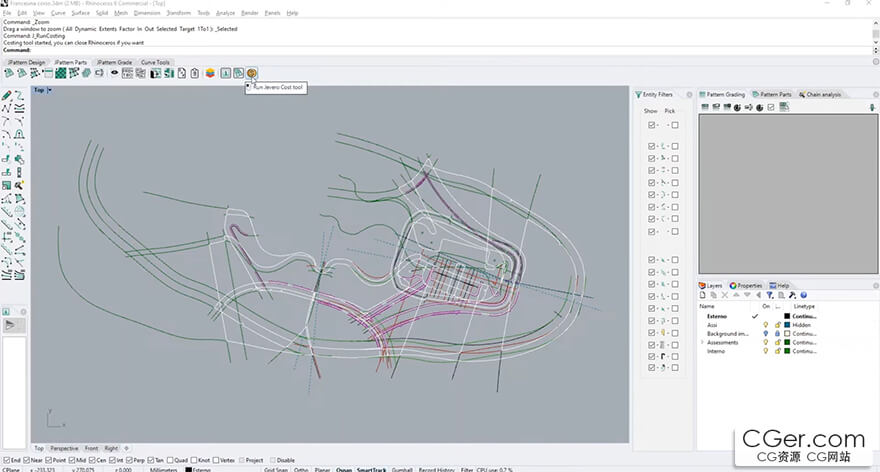This screenshot has width=880, height=472.
Task: Enable the Quad object snap checkbox
Action: point(170,460)
